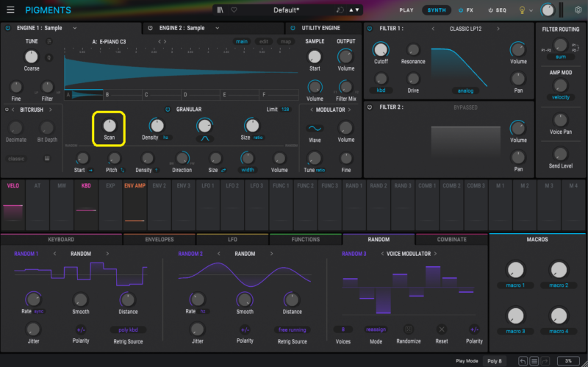The width and height of the screenshot is (588, 367).
Task: Switch to the FUNCTIONS tab
Action: [306, 240]
